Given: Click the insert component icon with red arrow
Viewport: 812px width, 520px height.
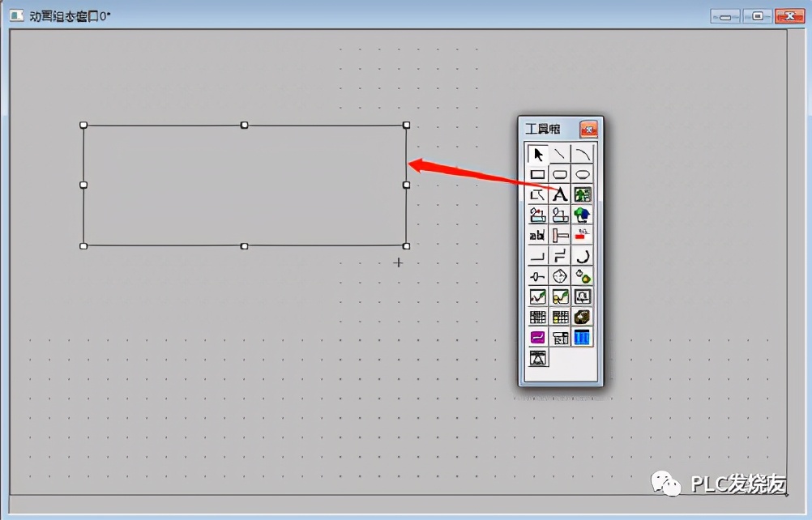Looking at the screenshot, I should (x=537, y=215).
